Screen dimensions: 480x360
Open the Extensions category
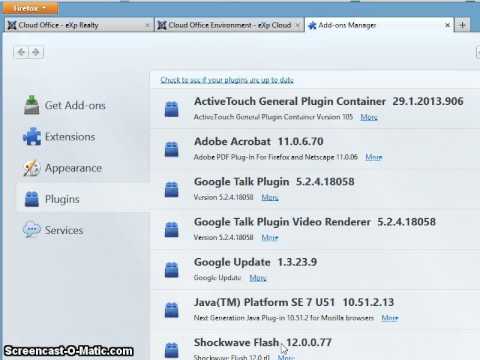(83, 137)
